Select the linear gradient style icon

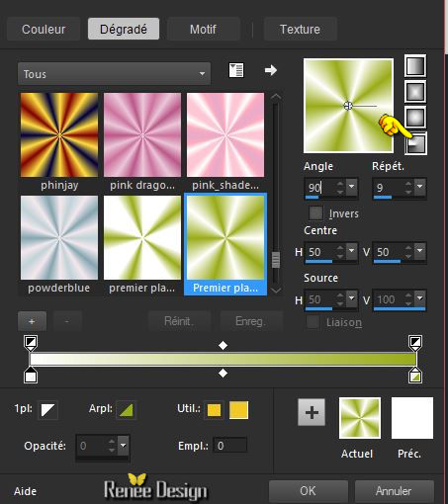415,66
